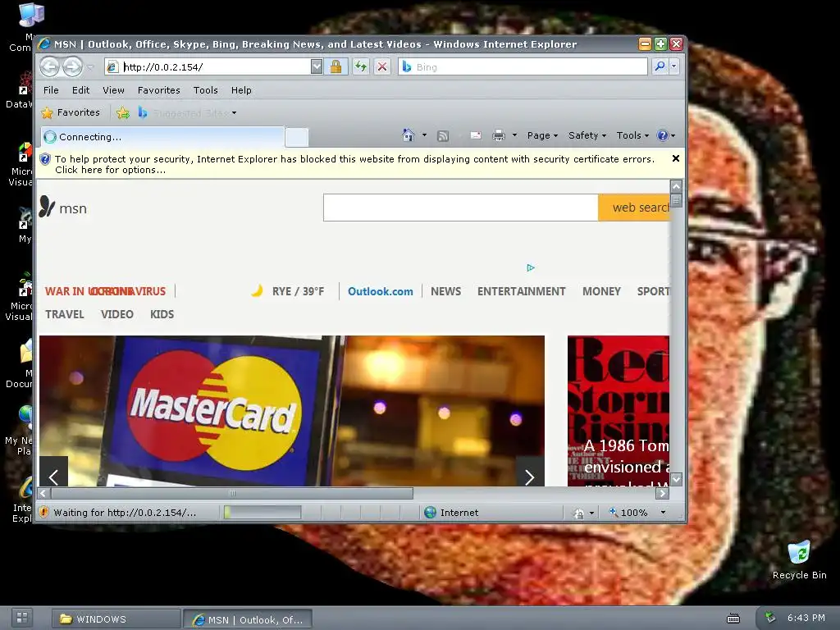Viewport: 840px width, 630px height.
Task: Open the Tools menu in menu bar
Action: (x=206, y=90)
